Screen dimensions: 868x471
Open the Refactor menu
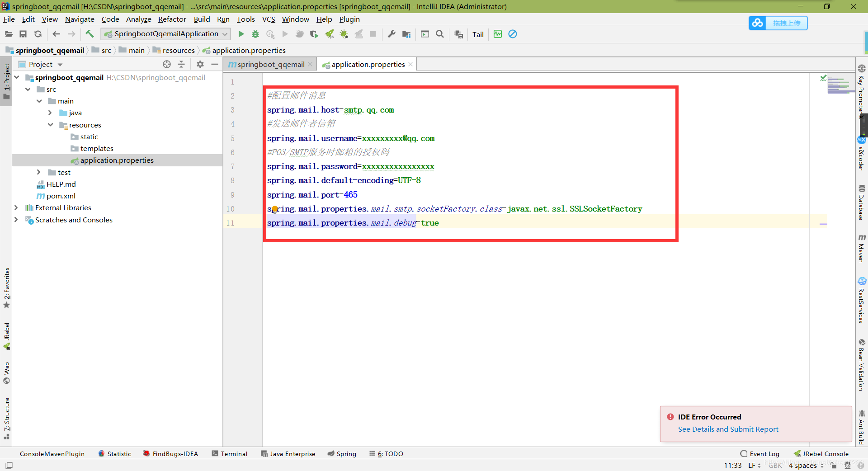pyautogui.click(x=172, y=19)
